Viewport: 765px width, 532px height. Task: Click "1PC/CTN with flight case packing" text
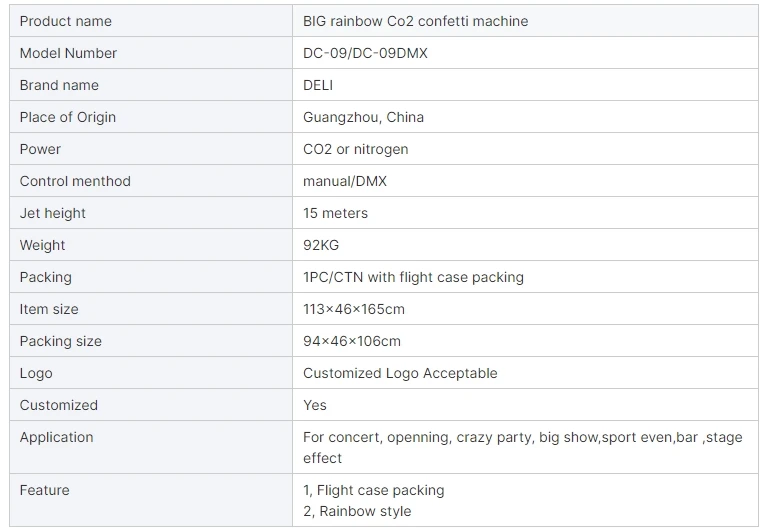pyautogui.click(x=413, y=277)
